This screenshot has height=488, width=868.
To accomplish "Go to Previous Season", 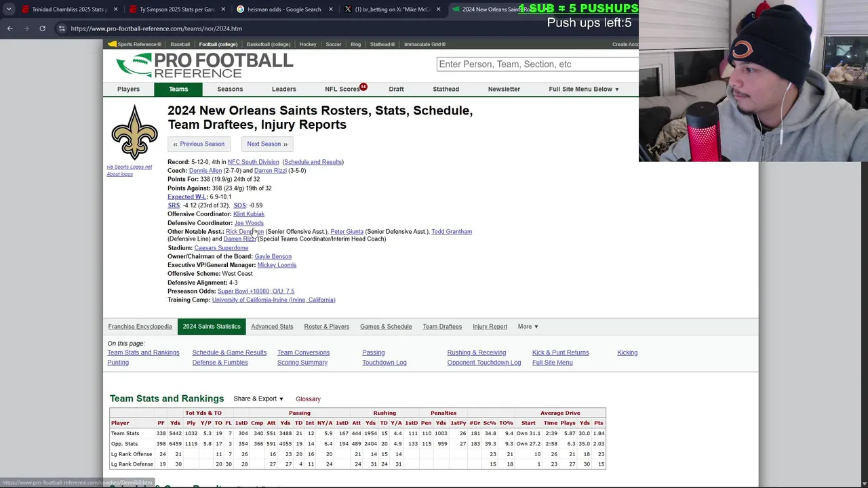I will [x=199, y=144].
